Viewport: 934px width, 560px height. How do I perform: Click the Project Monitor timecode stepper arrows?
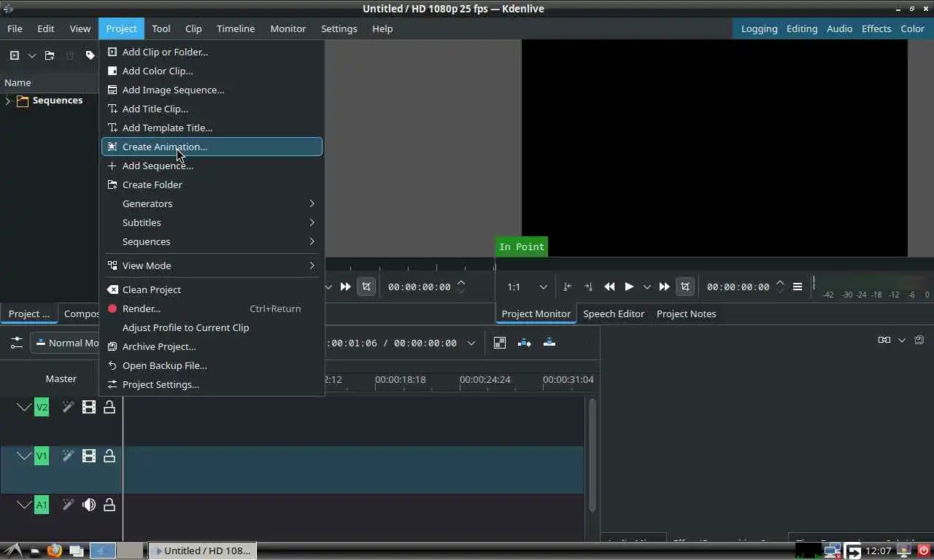(780, 287)
